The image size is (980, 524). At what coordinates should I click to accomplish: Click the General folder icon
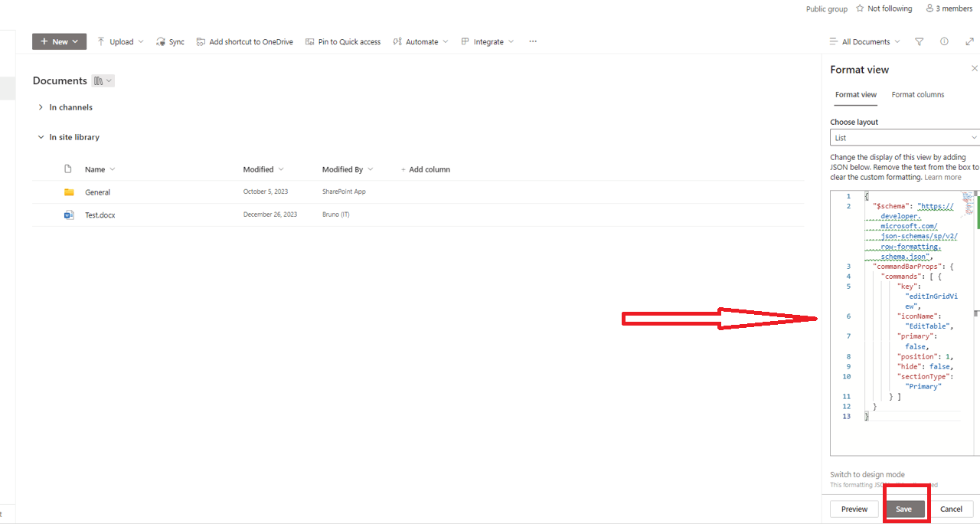pyautogui.click(x=69, y=192)
